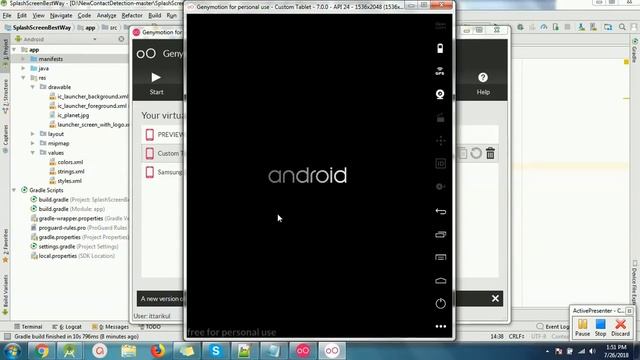Expand the mipmap folder

pos(33,143)
